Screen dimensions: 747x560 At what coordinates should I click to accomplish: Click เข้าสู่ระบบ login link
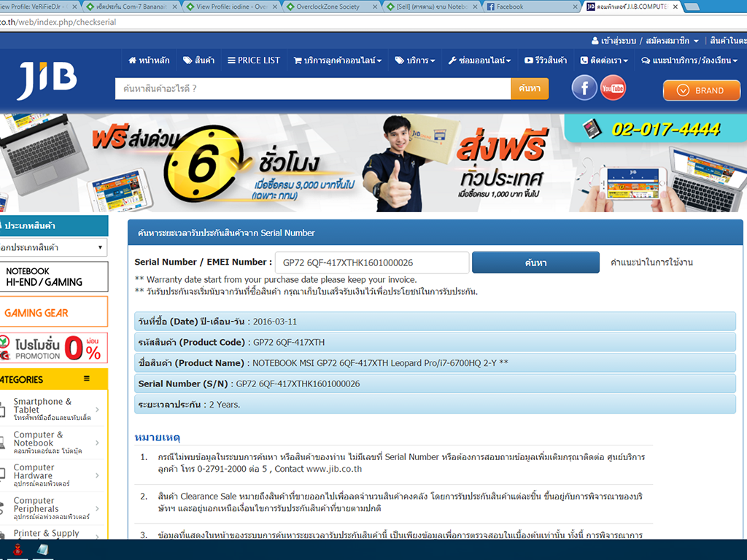pyautogui.click(x=613, y=41)
